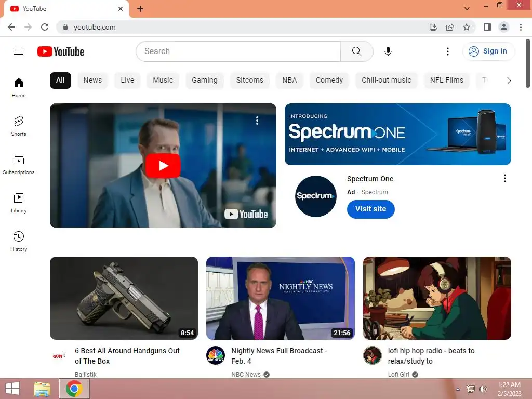Open the Spectrum One banner image
This screenshot has width=532, height=399.
(x=397, y=135)
